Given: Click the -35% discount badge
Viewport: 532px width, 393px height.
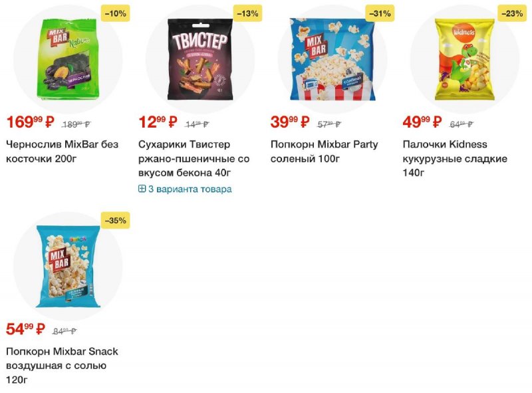Looking at the screenshot, I should 115,221.
